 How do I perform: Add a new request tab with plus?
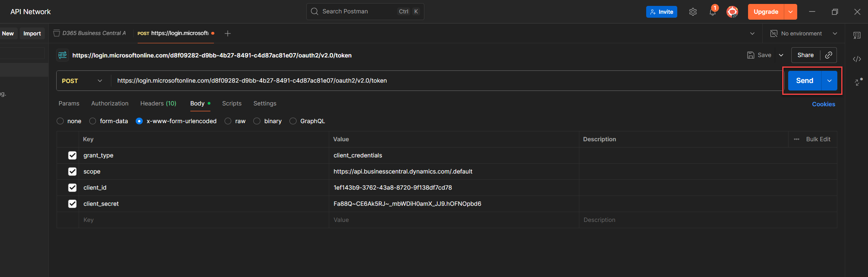coord(227,33)
